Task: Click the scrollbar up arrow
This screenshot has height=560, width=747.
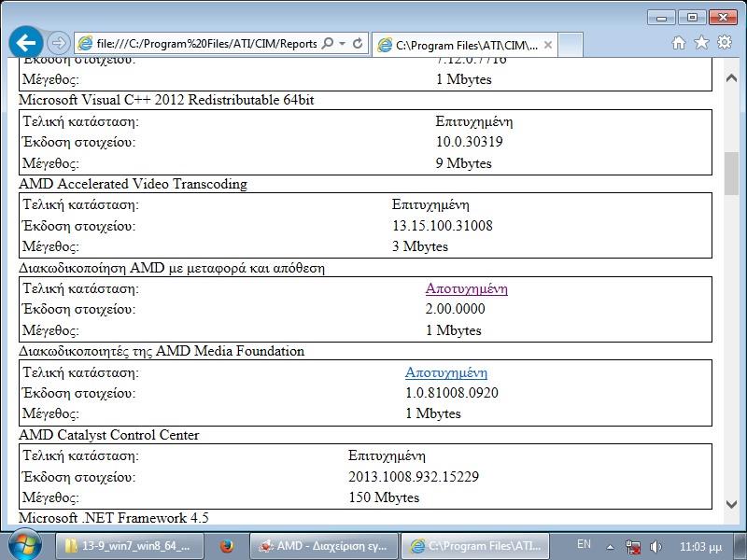Action: [x=731, y=78]
